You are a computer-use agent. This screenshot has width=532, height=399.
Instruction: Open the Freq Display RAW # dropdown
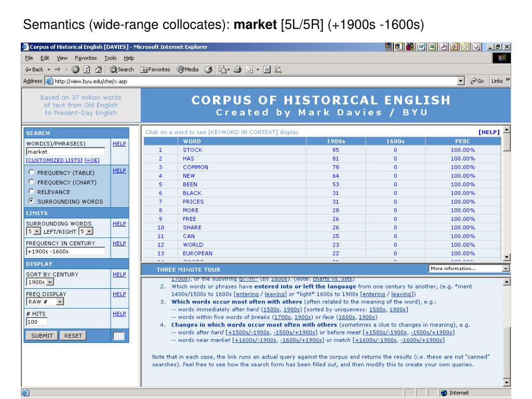click(60, 302)
